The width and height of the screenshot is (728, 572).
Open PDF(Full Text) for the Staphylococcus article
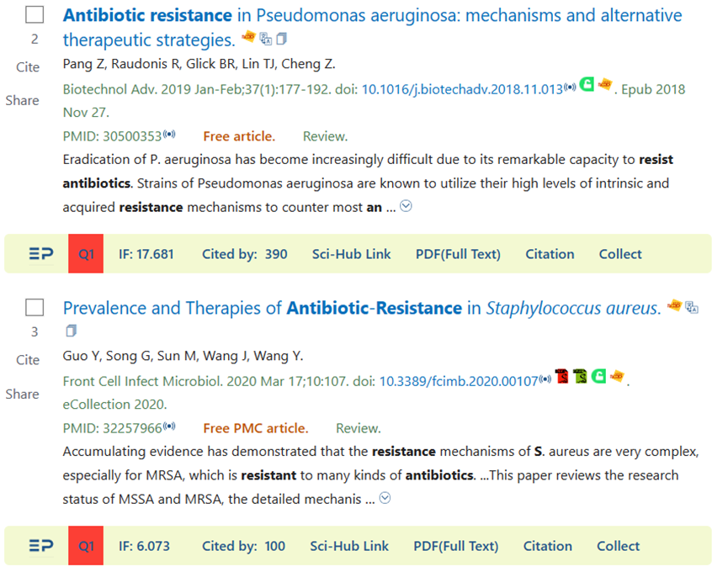[x=456, y=546]
